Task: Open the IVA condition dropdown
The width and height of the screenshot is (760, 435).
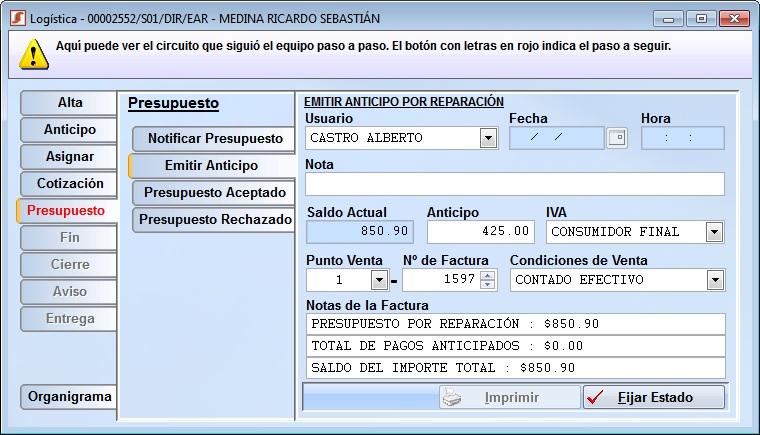Action: click(x=714, y=232)
